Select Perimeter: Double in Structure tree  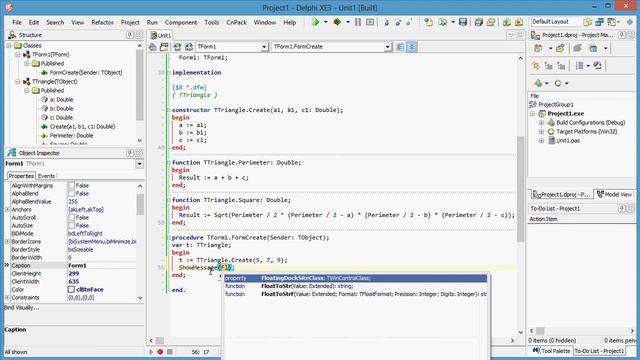point(71,136)
